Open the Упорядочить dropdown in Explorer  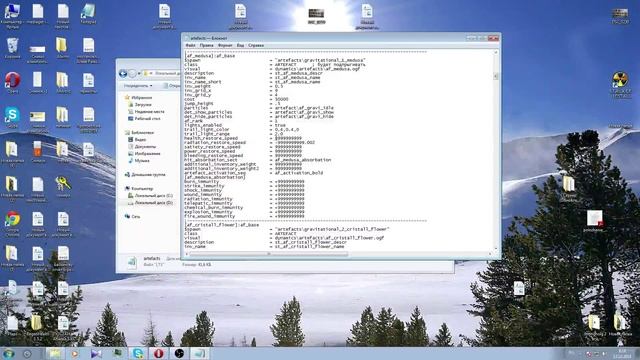pyautogui.click(x=138, y=86)
